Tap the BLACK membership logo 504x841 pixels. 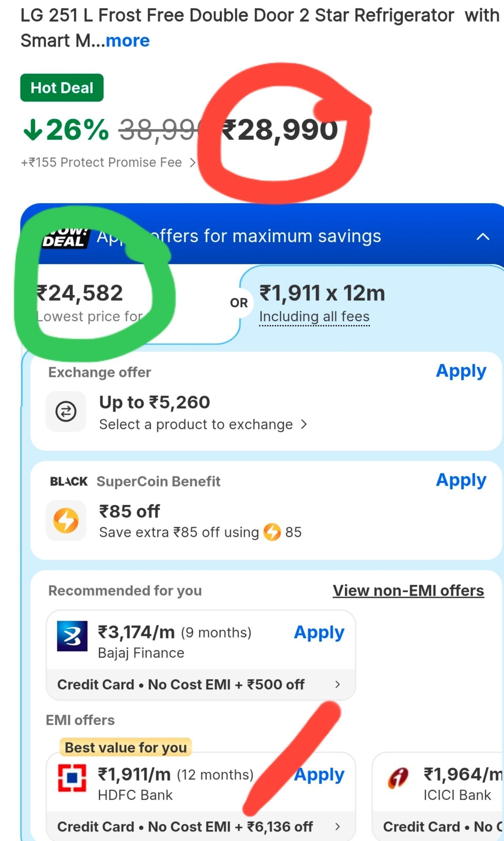(x=69, y=481)
